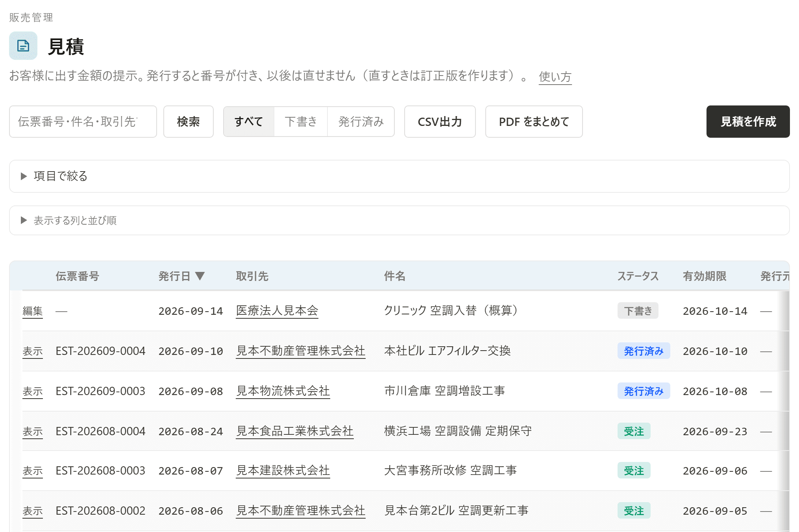Focus the 伝票番号・件名・取引先 search field
This screenshot has width=799, height=532.
(x=83, y=122)
